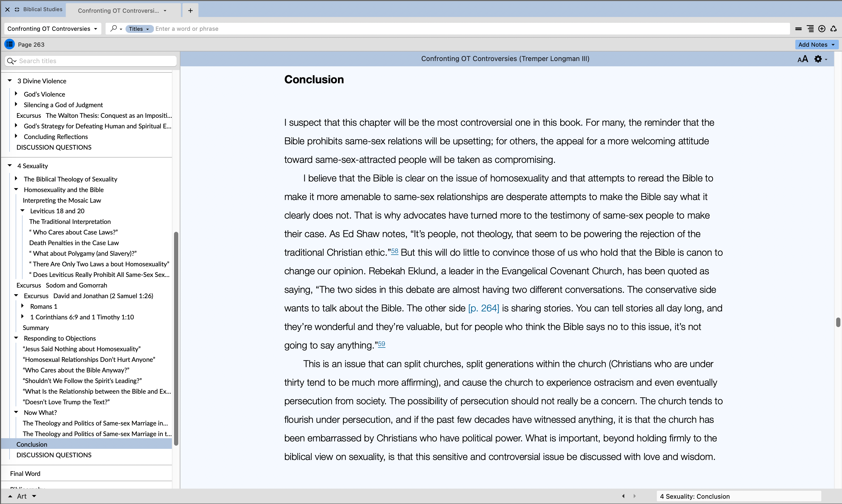Collapse the 4 Sexuality chapter
The image size is (842, 504).
(10, 166)
